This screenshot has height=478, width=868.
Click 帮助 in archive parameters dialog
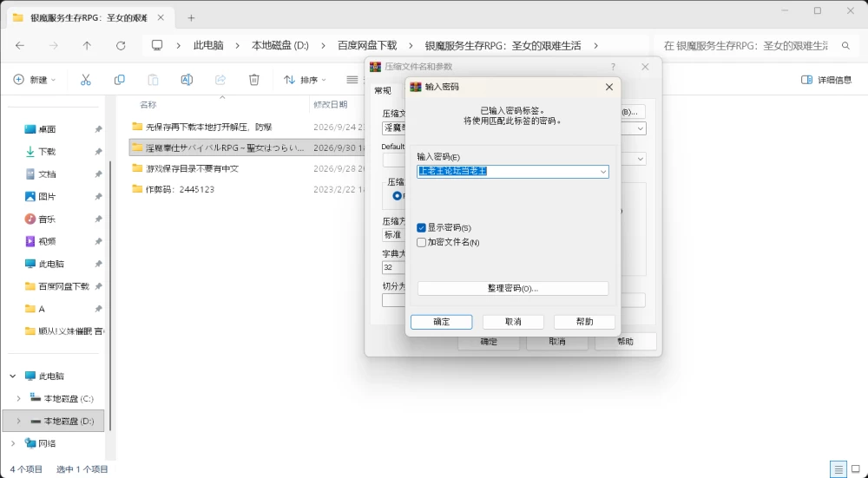click(626, 341)
